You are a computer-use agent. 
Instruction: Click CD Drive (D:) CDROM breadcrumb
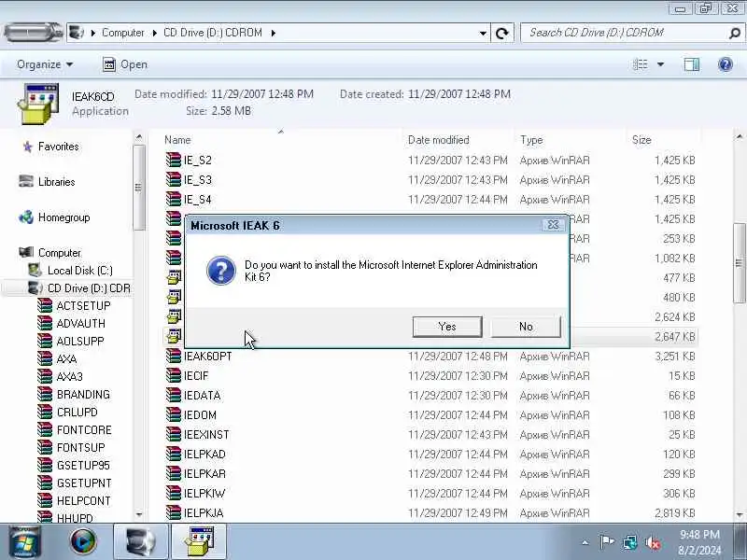(213, 33)
